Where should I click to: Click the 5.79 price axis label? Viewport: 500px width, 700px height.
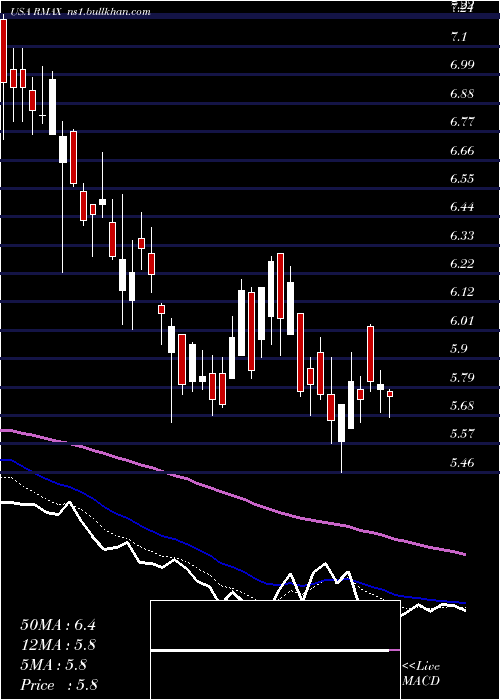(462, 377)
